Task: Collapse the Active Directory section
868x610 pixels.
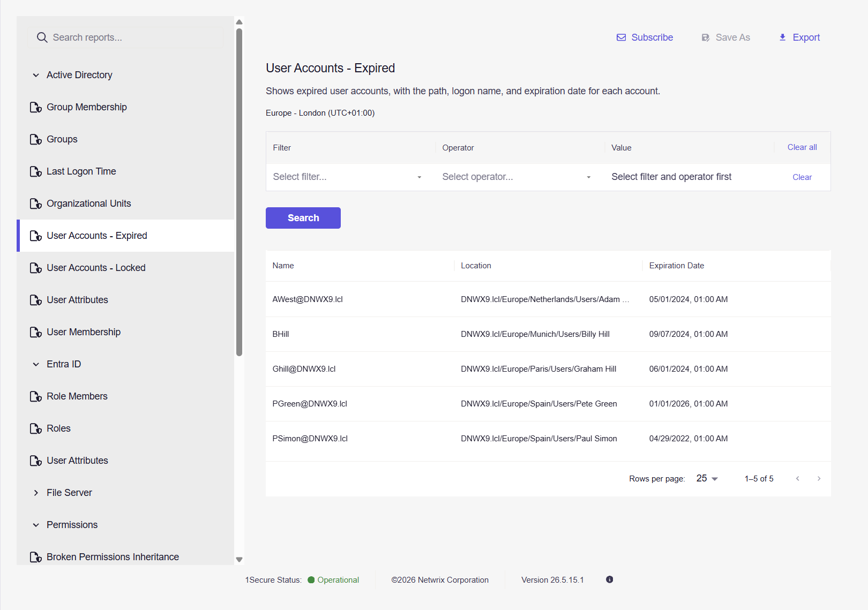Action: [36, 75]
